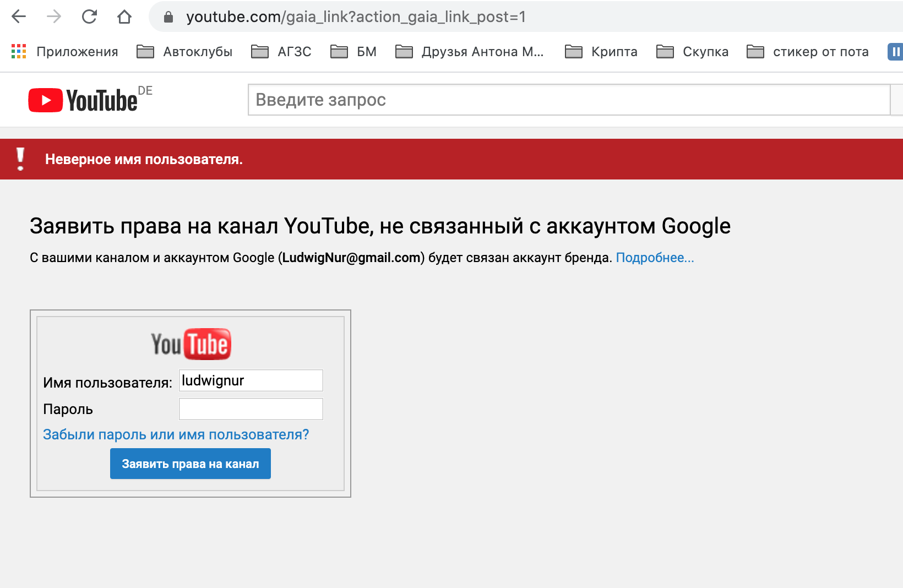Viewport: 903px width, 588px height.
Task: Open the Автоклубы bookmarks folder
Action: (184, 52)
